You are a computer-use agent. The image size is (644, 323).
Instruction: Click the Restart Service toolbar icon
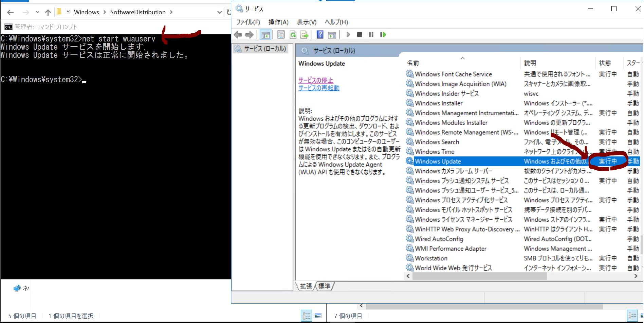[x=383, y=35]
